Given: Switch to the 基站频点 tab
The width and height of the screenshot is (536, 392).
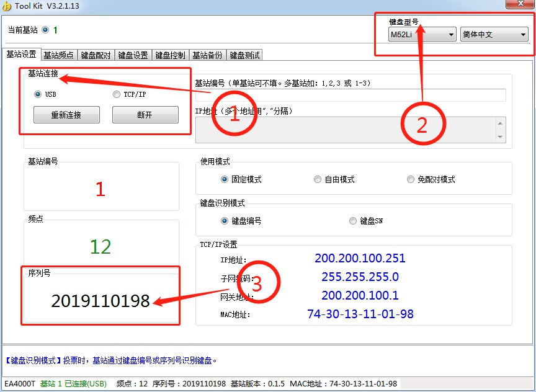Looking at the screenshot, I should click(x=59, y=55).
